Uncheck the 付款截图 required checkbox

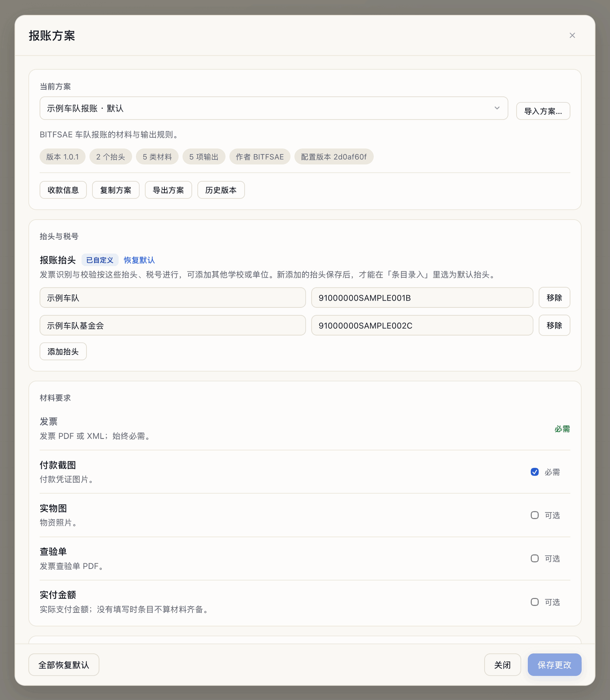(x=534, y=472)
